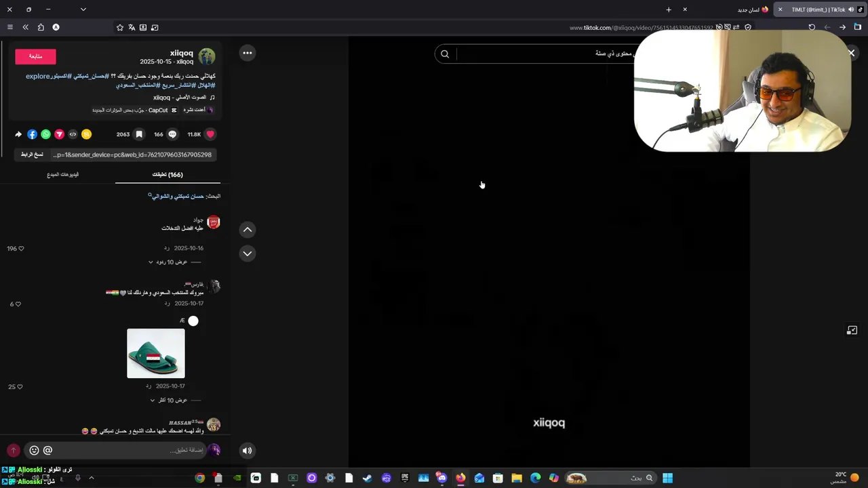The image size is (868, 488).
Task: Share the video via WhatsApp icon
Action: coord(45,134)
